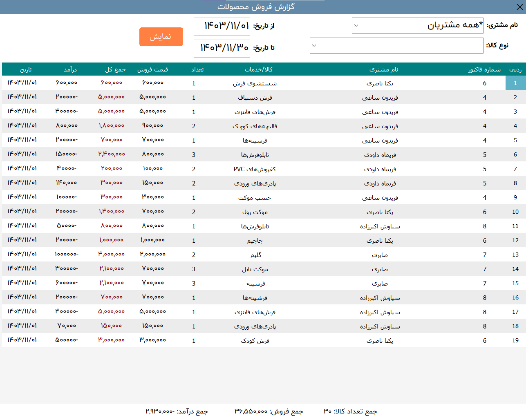Click row number 15 cell
The image size is (526, 420).
(x=515, y=283)
